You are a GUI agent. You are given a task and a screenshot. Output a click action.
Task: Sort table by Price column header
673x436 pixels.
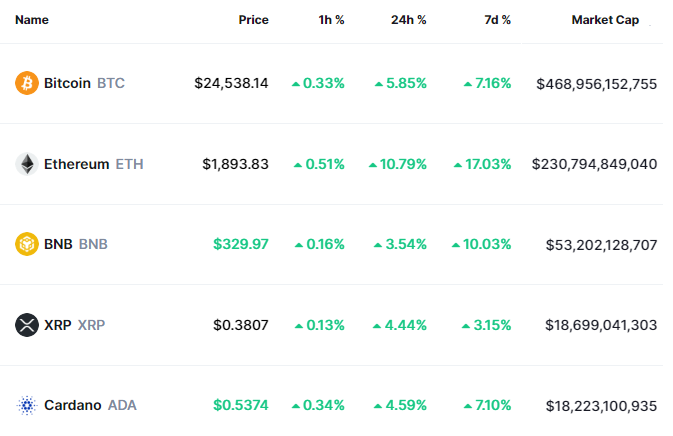pos(253,20)
